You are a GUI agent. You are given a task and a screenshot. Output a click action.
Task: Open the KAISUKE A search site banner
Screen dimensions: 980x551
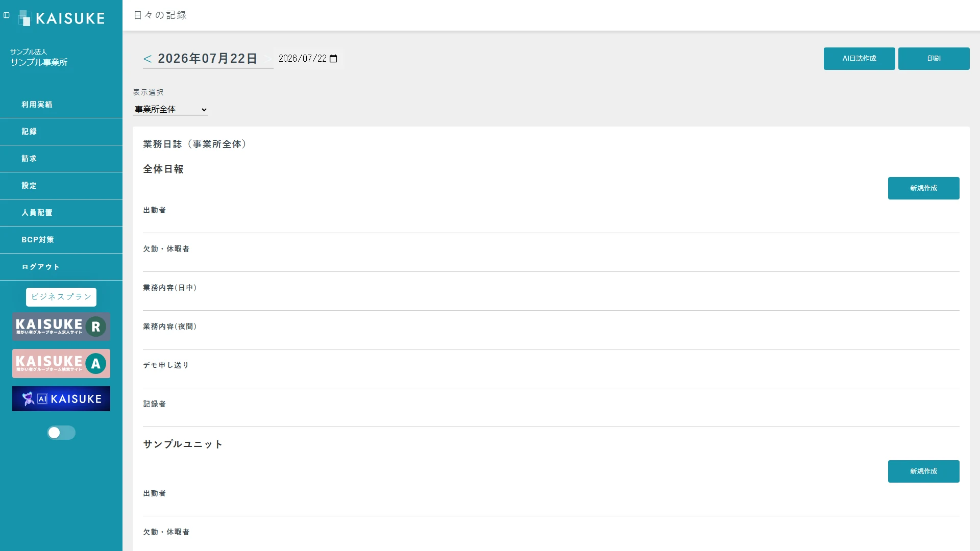[61, 363]
